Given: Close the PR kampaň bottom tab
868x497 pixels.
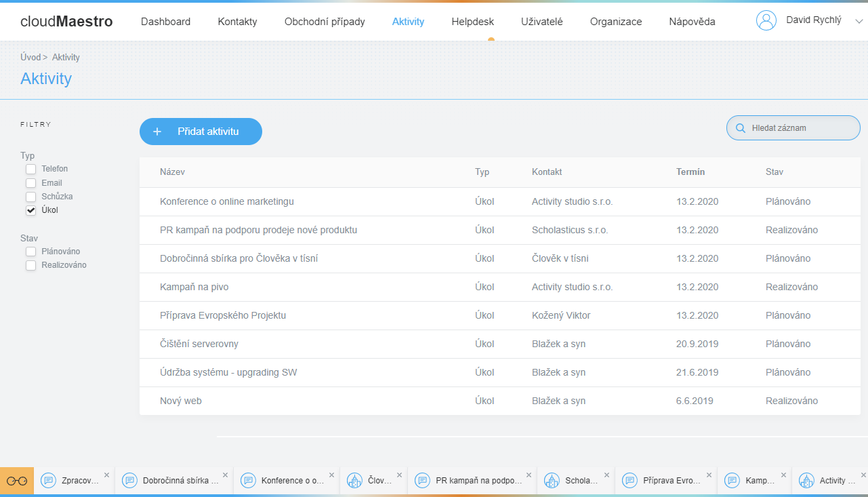Looking at the screenshot, I should 529,475.
